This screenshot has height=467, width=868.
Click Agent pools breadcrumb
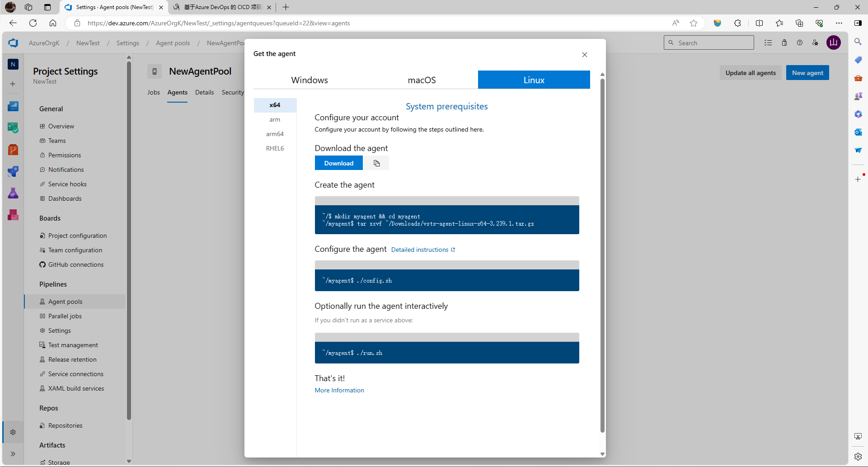click(x=173, y=43)
